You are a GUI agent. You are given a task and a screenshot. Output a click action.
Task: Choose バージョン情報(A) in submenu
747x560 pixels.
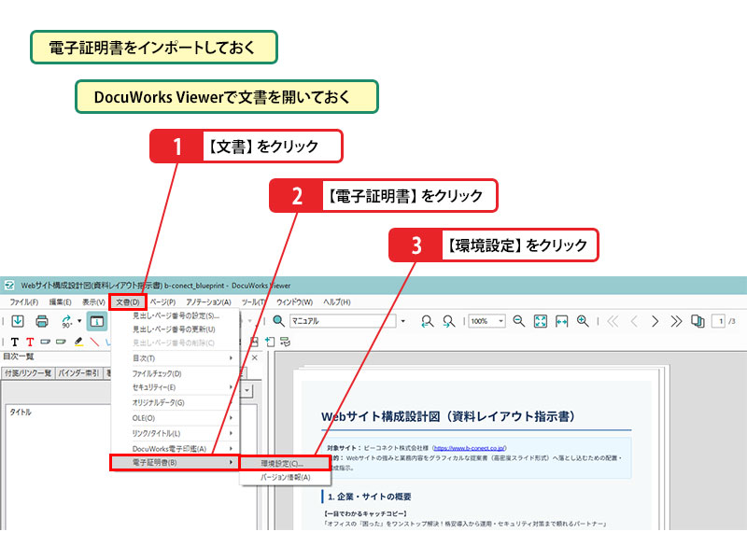tap(285, 477)
